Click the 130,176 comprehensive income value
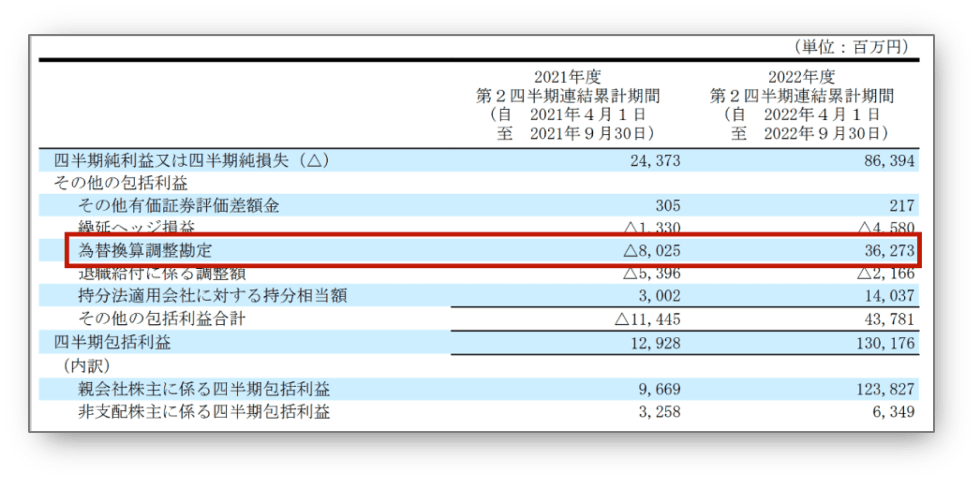The image size is (978, 482). 885,342
